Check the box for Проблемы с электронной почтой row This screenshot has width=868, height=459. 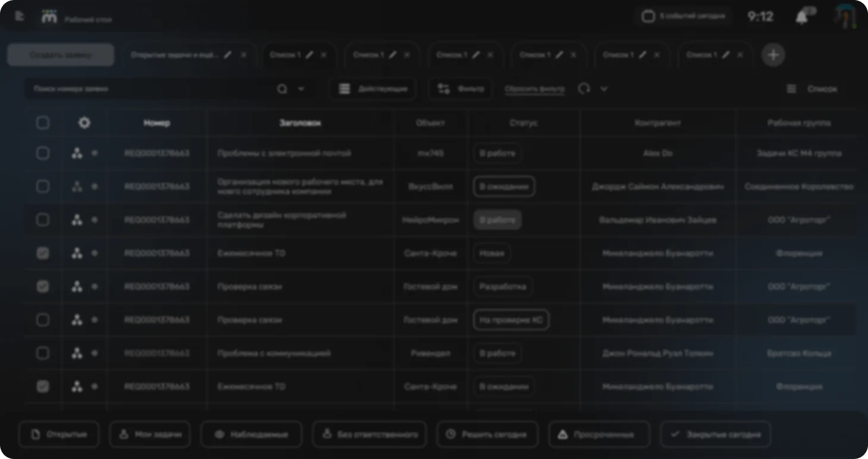(x=43, y=153)
